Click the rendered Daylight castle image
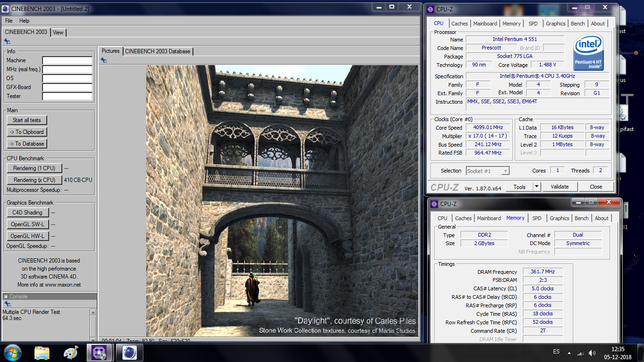The width and height of the screenshot is (644, 362). [x=282, y=200]
